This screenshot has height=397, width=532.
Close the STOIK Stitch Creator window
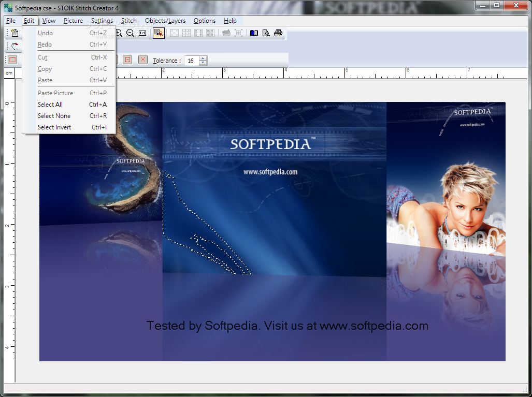[516, 5]
